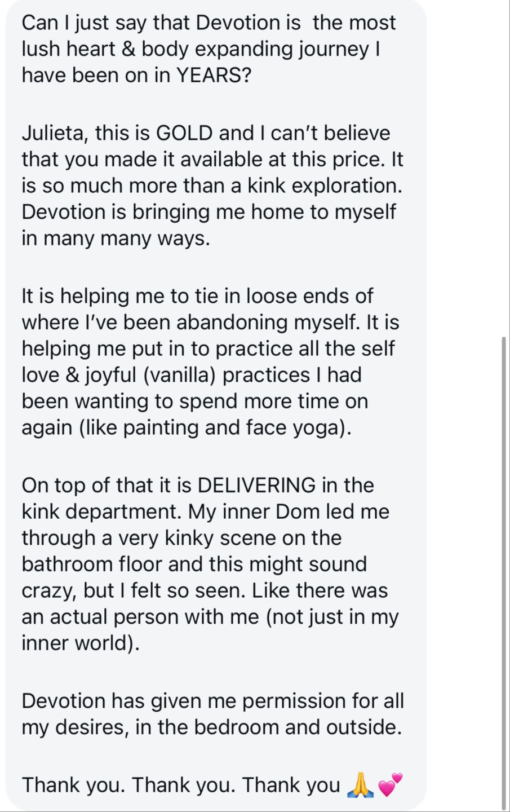Click the two pink hearts emoji
This screenshot has height=812, width=510.
pyautogui.click(x=390, y=785)
